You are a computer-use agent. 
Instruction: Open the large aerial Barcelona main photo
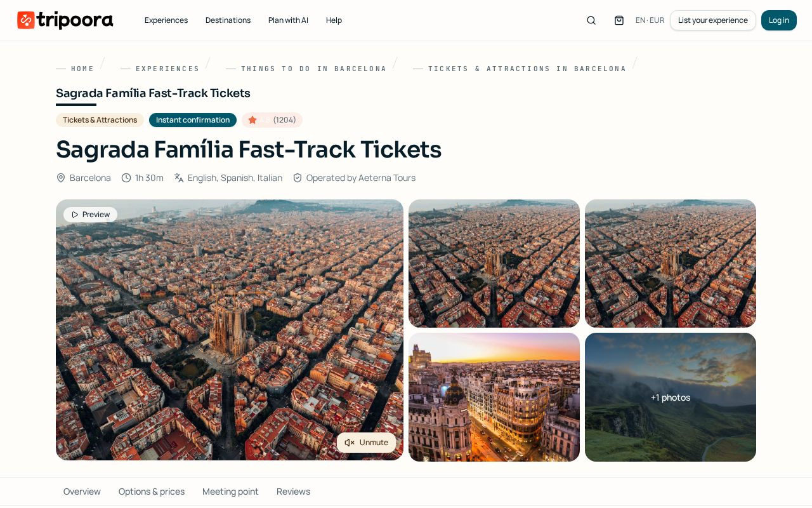tap(230, 330)
